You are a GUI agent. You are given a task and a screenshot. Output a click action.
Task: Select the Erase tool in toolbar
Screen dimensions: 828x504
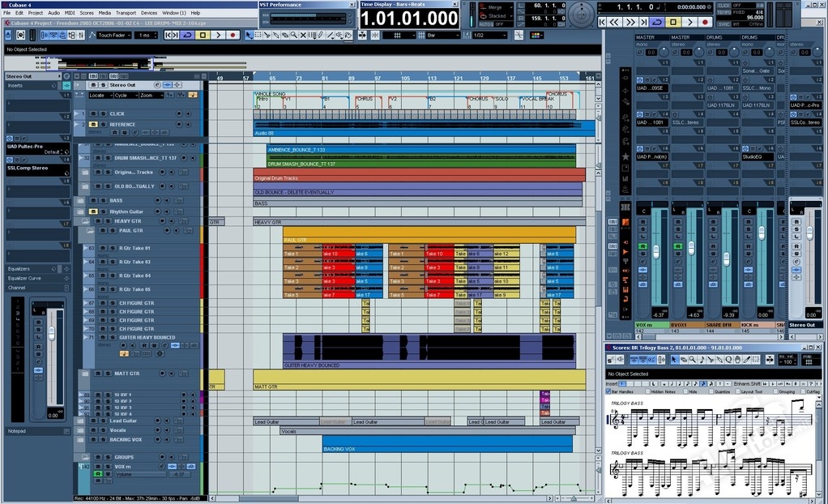pyautogui.click(x=284, y=36)
